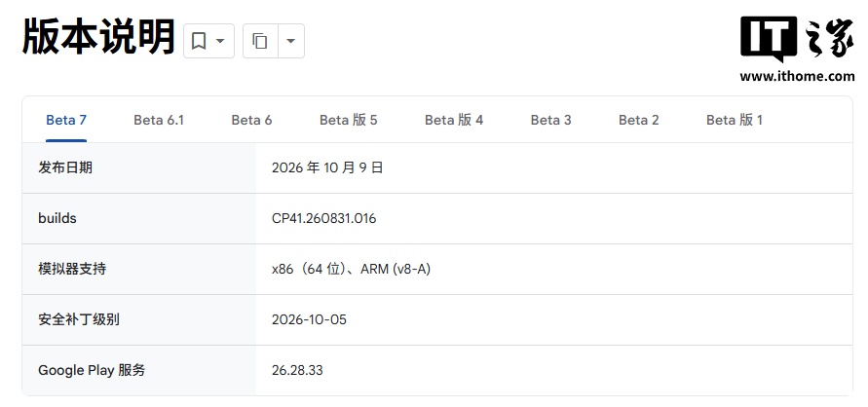Click the 安全补丁级别 row label

(x=79, y=319)
